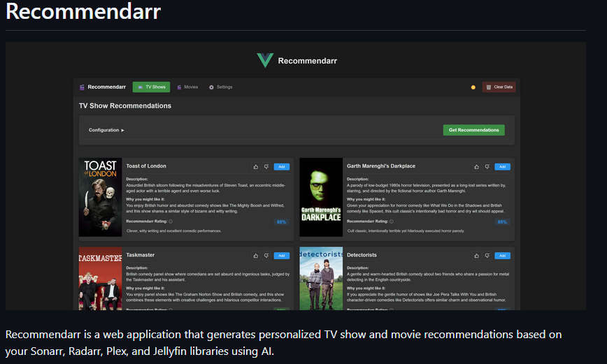The height and width of the screenshot is (364, 607).
Task: Click the TV Show Recommendations heading
Action: [x=125, y=105]
